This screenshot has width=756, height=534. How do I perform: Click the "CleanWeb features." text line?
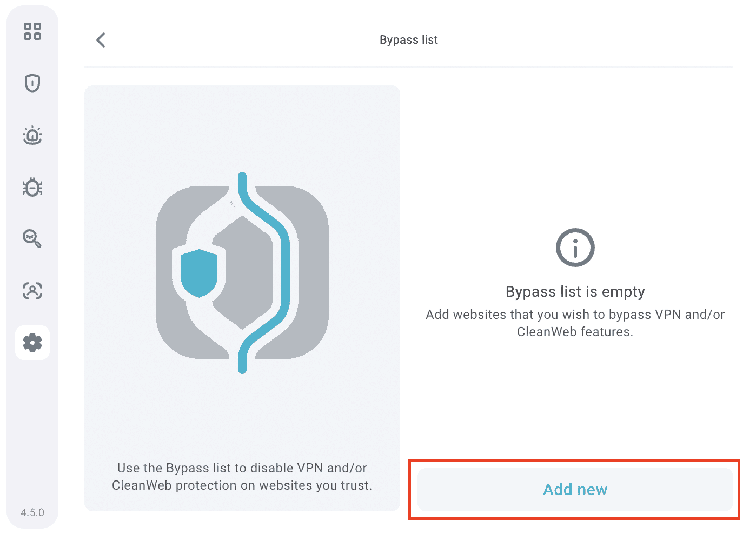coord(575,332)
